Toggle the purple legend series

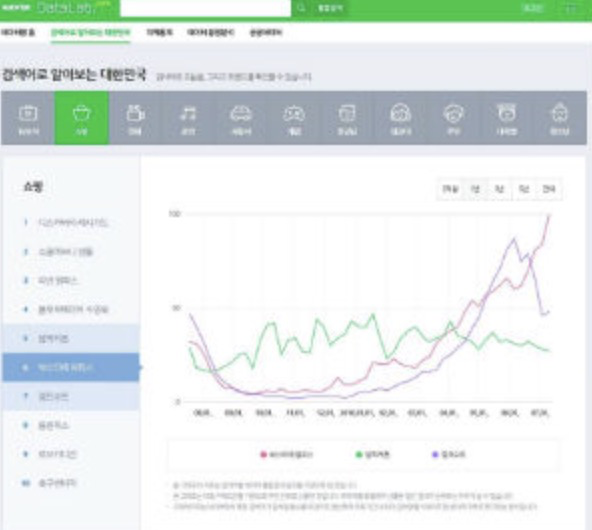(449, 455)
